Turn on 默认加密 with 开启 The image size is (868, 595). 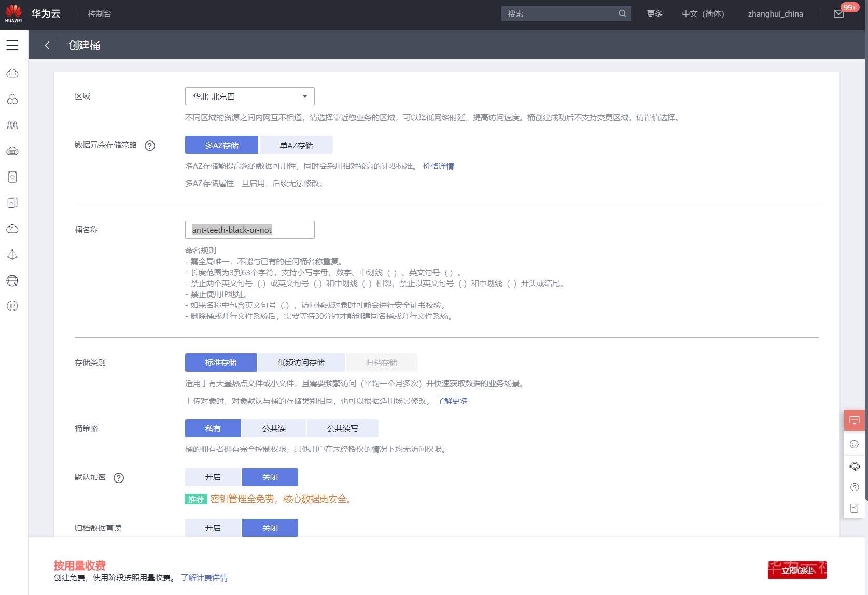click(213, 477)
